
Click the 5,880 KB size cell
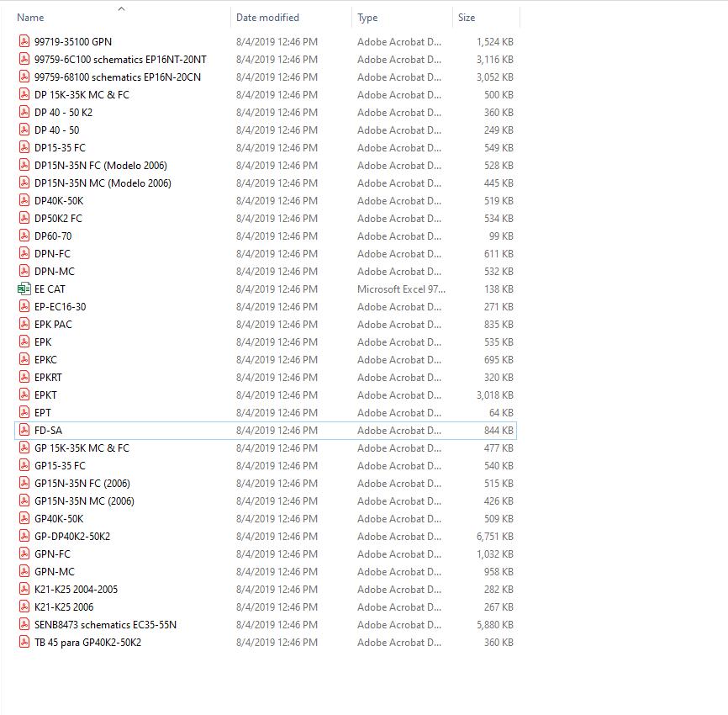tap(494, 624)
